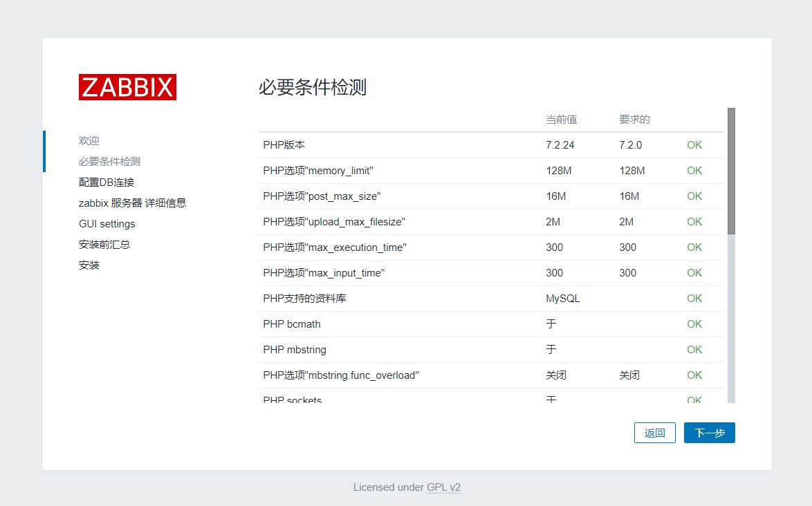The width and height of the screenshot is (812, 506).
Task: Click current value 7.2.24
Action: pyautogui.click(x=560, y=145)
